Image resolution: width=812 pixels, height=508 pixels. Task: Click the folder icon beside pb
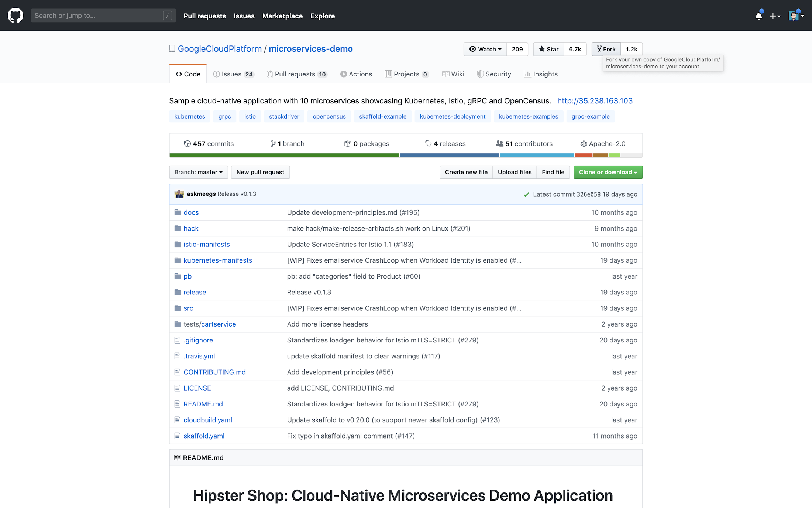[x=178, y=276]
